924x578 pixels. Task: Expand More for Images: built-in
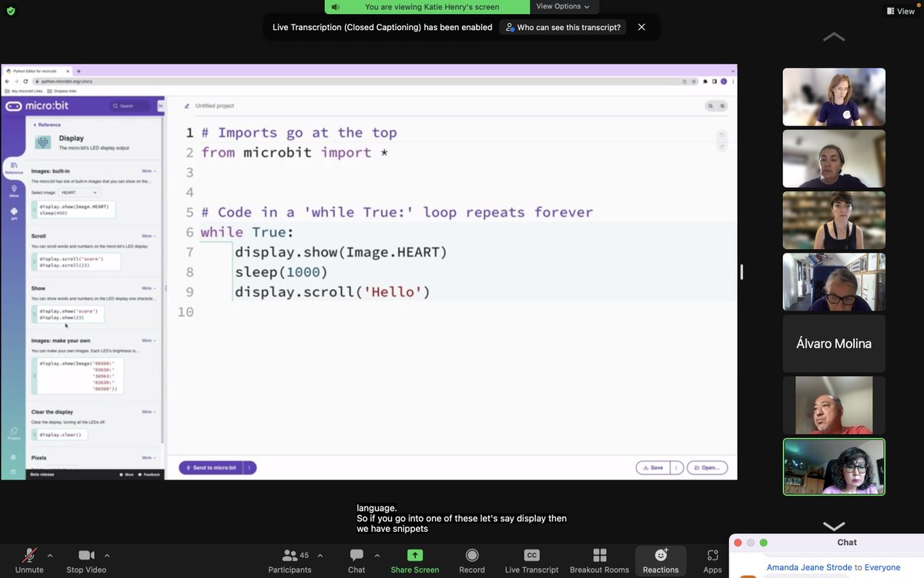(149, 171)
